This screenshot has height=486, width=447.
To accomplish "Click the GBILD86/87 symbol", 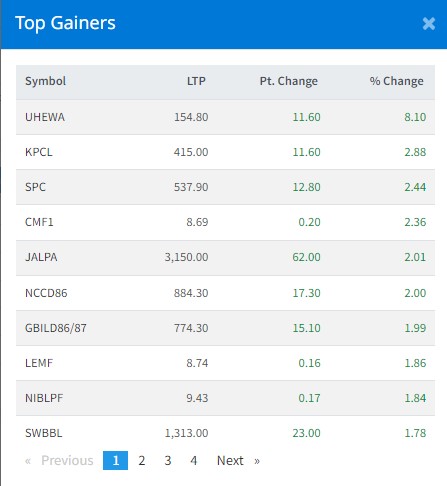I will pyautogui.click(x=56, y=328).
